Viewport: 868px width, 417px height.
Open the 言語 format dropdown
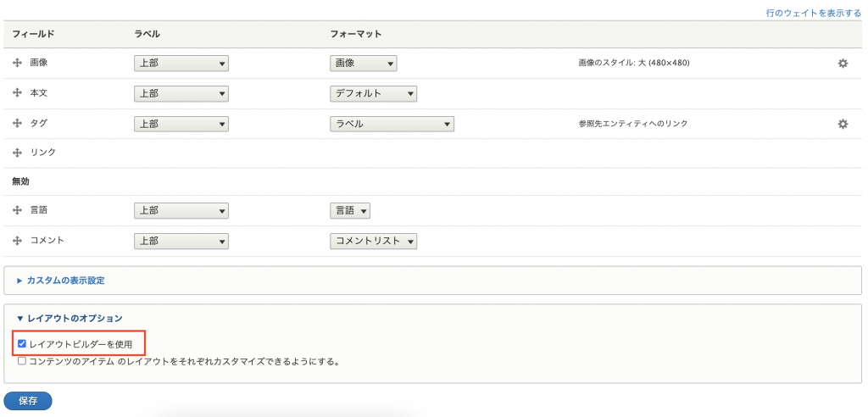pyautogui.click(x=350, y=210)
